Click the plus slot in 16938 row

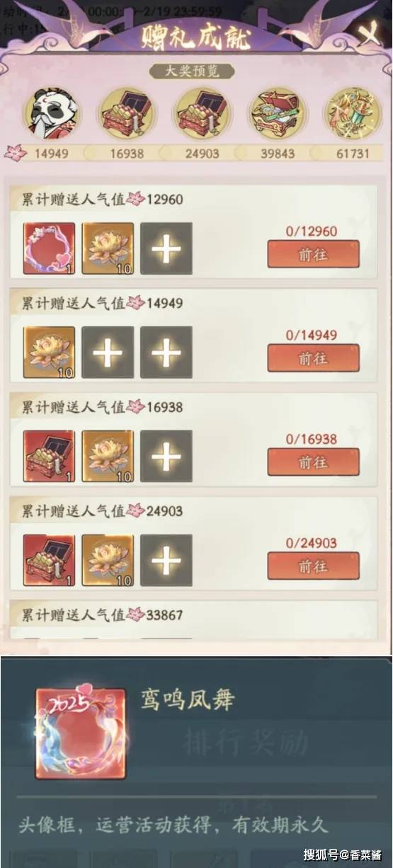tap(166, 457)
